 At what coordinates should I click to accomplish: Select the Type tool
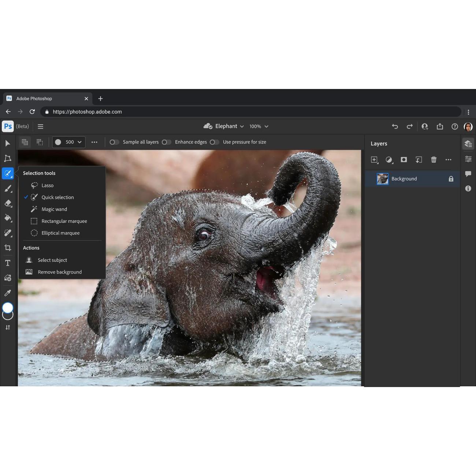[x=7, y=263]
